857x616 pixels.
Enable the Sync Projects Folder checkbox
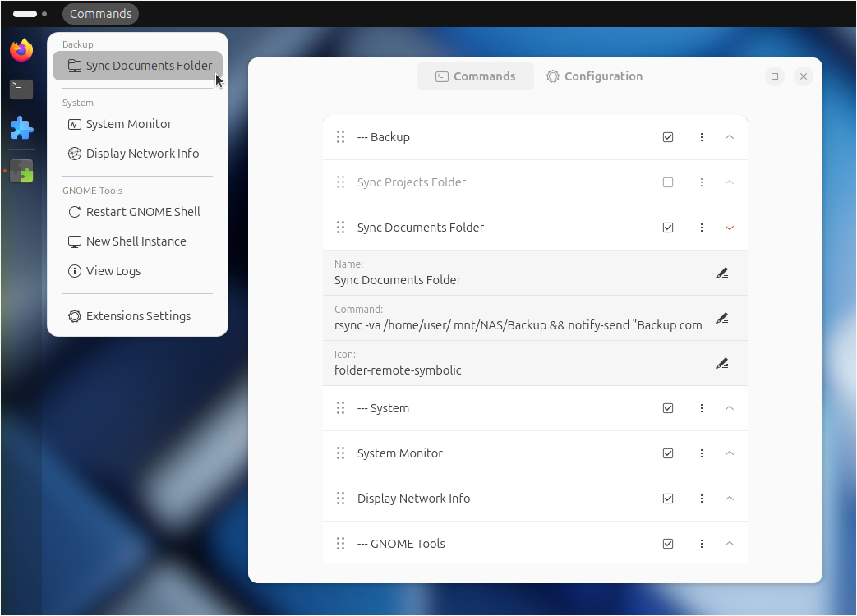click(668, 182)
